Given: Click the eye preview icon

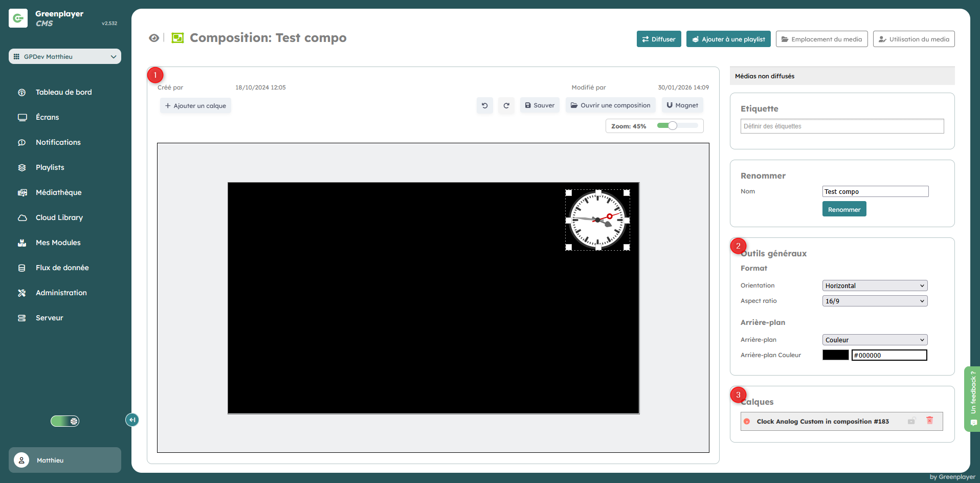Looking at the screenshot, I should tap(153, 38).
